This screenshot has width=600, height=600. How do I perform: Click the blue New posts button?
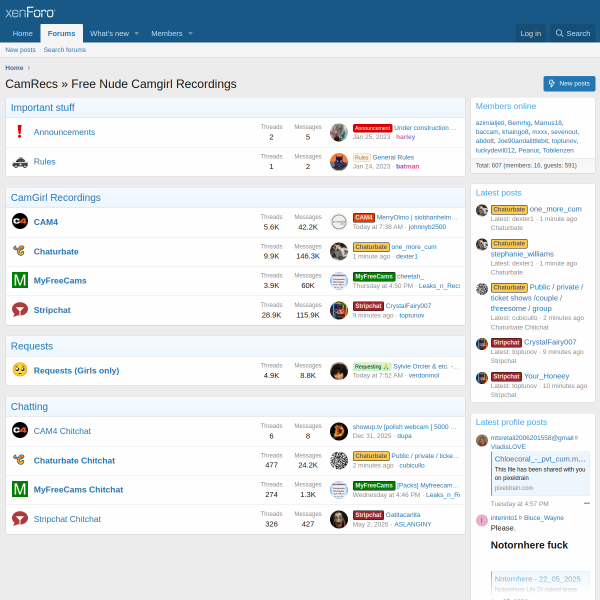coord(569,83)
